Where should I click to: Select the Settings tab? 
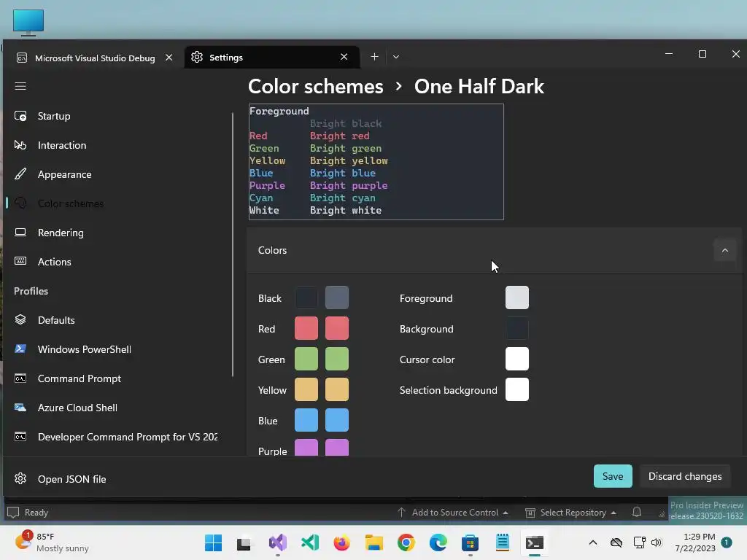[x=272, y=57]
